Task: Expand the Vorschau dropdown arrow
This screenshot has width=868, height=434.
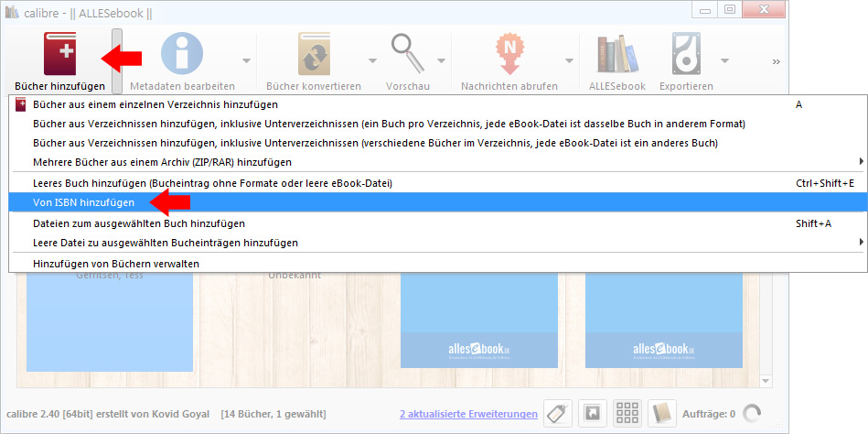Action: (x=441, y=60)
